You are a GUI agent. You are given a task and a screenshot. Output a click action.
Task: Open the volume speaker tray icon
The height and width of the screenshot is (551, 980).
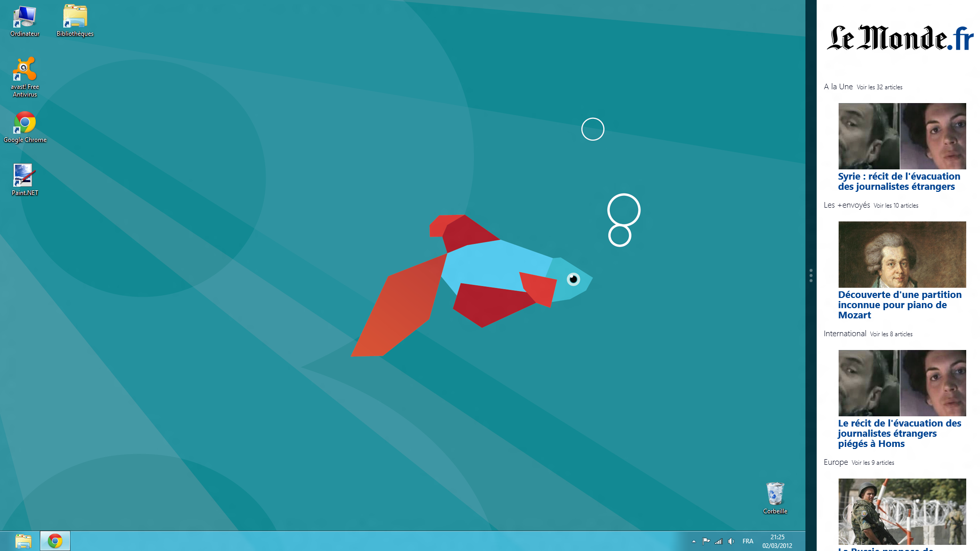[731, 541]
